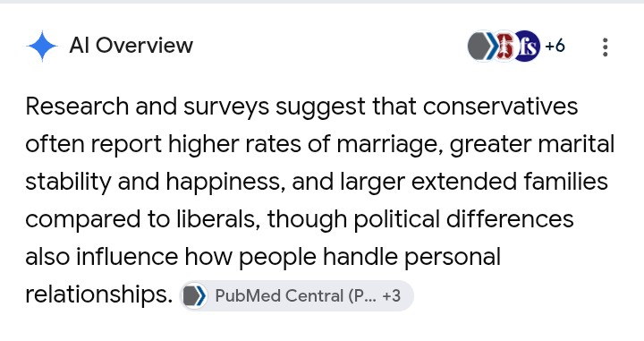Show all sources via the +6 indicator
The image size is (644, 341).
click(x=555, y=46)
